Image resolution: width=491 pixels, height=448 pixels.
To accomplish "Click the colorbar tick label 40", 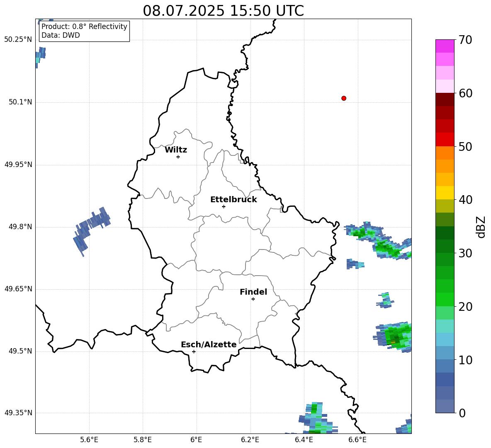I will (x=465, y=200).
